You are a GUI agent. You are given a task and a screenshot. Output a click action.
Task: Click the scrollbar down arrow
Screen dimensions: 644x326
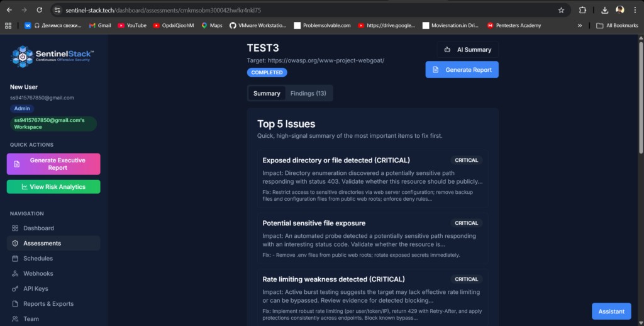coord(641,323)
